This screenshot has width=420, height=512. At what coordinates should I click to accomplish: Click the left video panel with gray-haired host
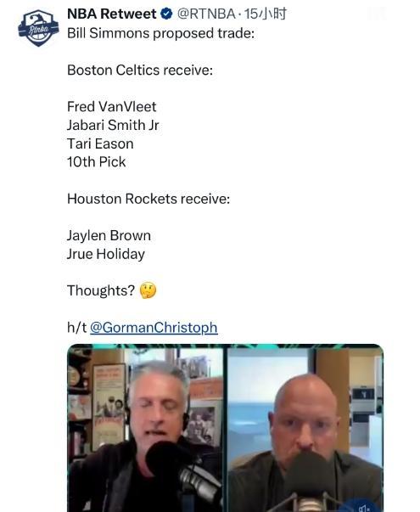[x=146, y=430]
